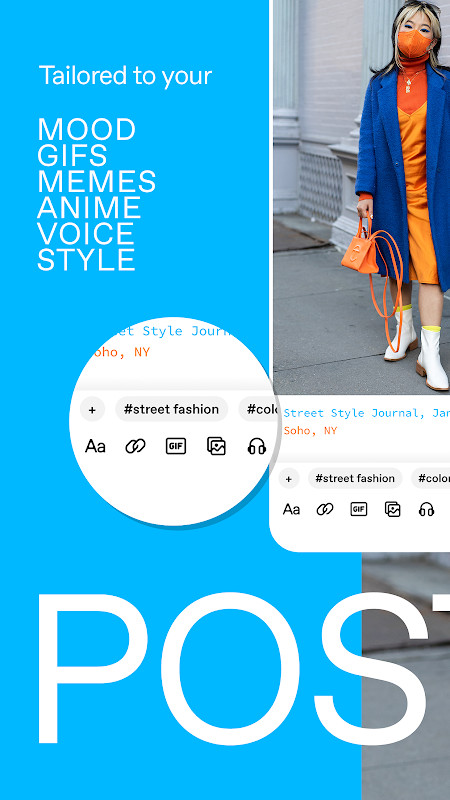
Task: Click the word ANIME
Action: tap(89, 208)
